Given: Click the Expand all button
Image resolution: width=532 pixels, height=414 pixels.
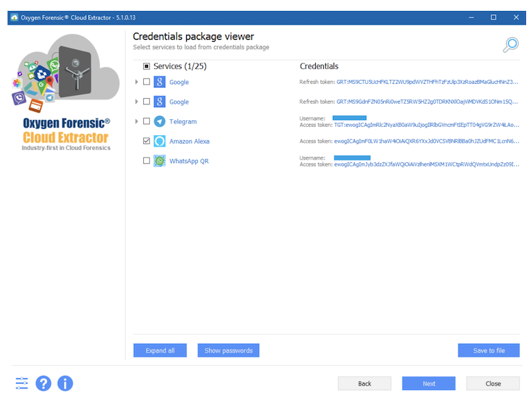Looking at the screenshot, I should [x=160, y=351].
